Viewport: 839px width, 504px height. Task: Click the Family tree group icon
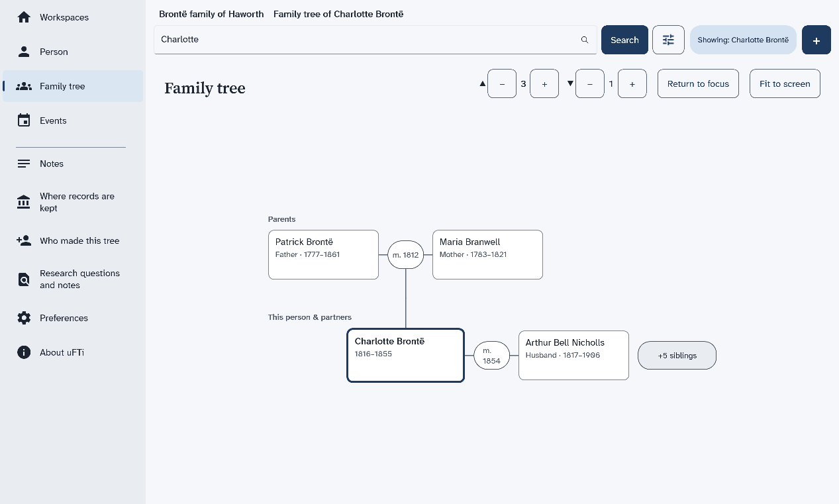pyautogui.click(x=24, y=86)
